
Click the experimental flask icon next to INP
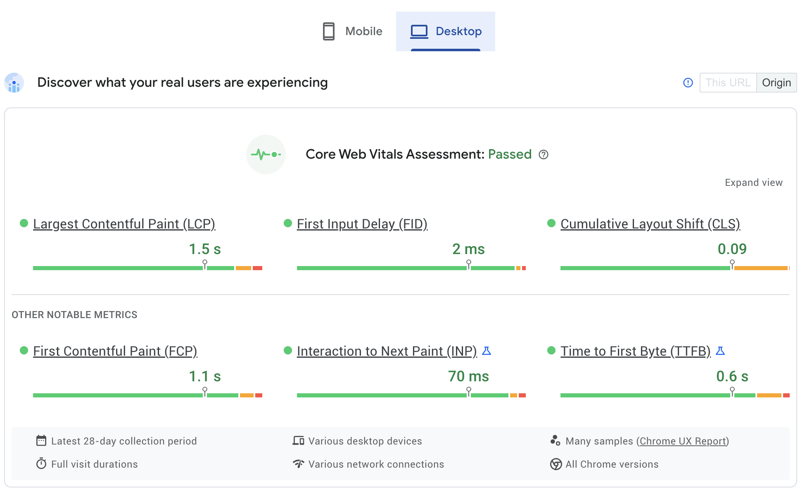(x=487, y=351)
